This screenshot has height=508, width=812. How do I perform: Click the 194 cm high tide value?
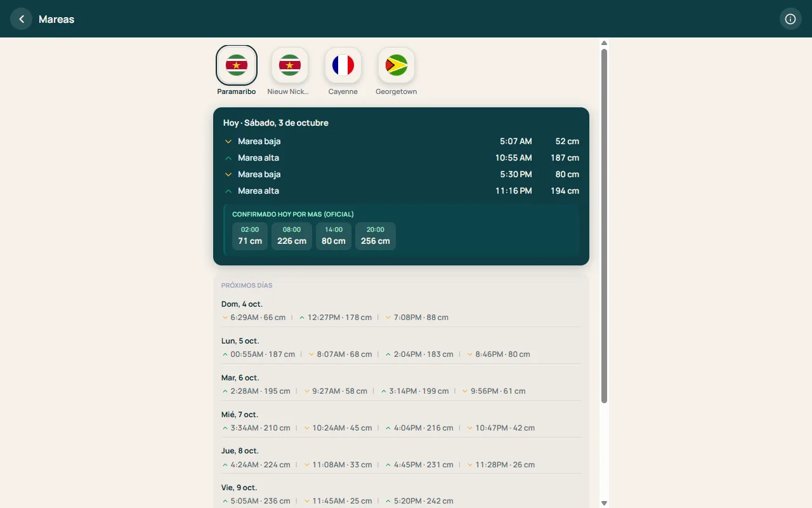[x=565, y=191]
